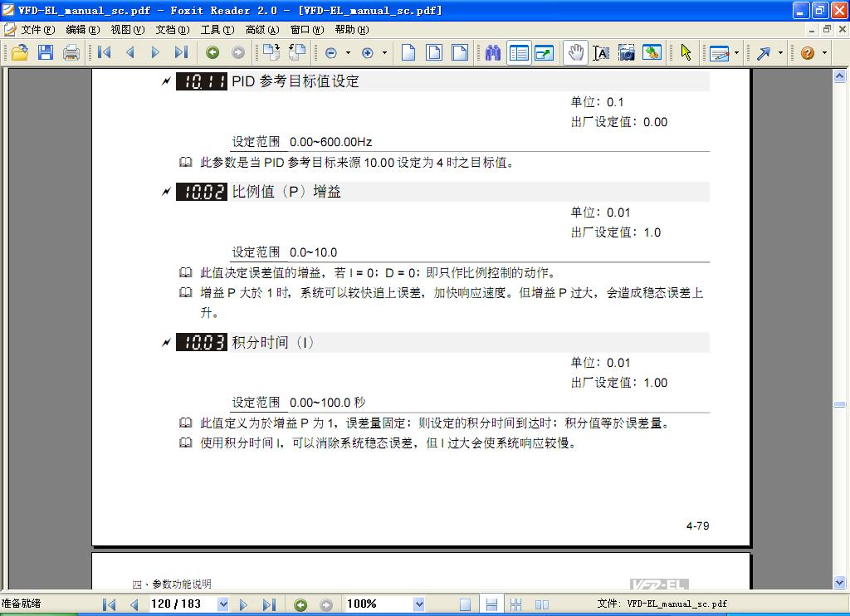
Task: Jump to first page from the top toolbar
Action: click(x=105, y=52)
